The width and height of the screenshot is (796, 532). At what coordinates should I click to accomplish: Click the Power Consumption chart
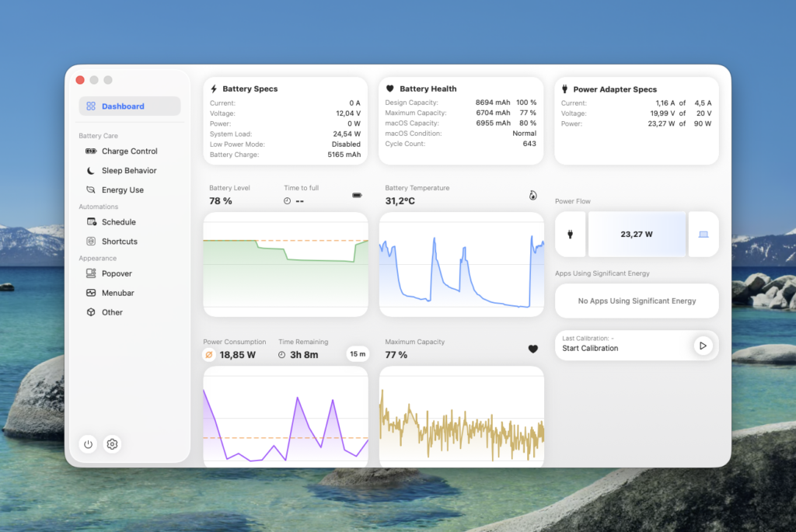(286, 417)
